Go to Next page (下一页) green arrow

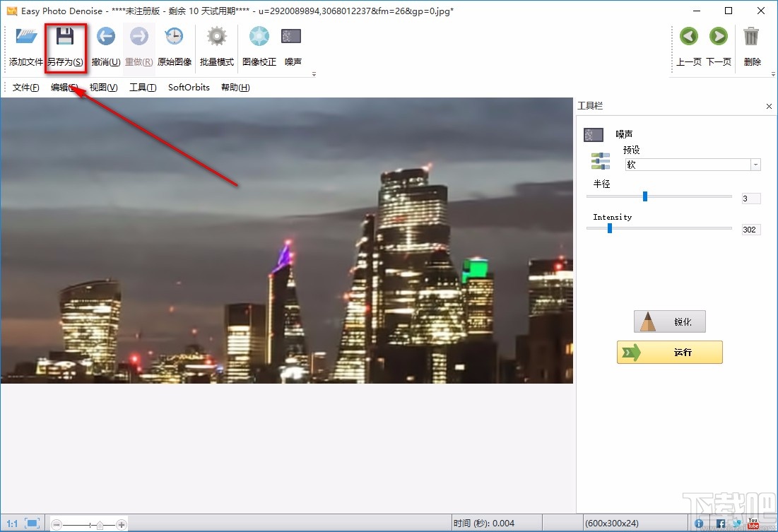coord(719,36)
